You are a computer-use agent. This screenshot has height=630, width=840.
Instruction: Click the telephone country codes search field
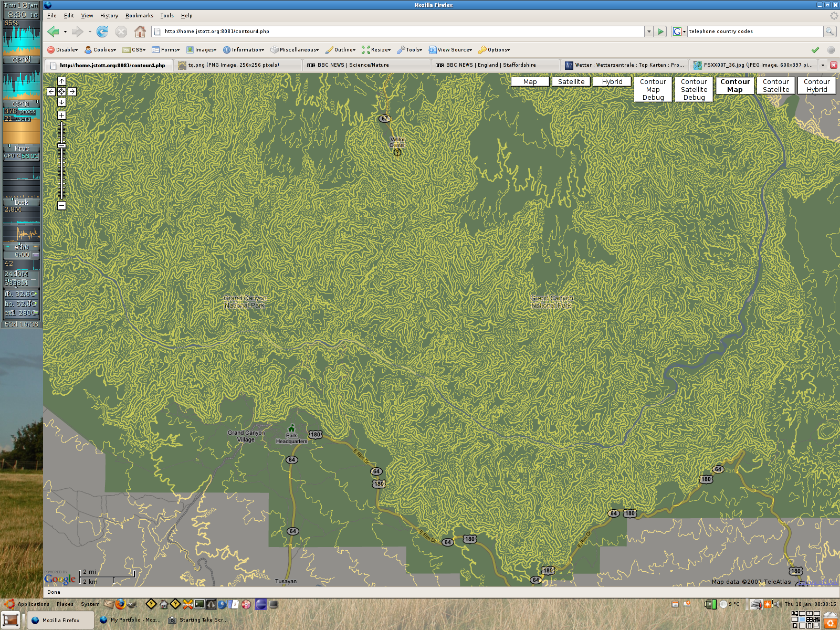pos(755,31)
